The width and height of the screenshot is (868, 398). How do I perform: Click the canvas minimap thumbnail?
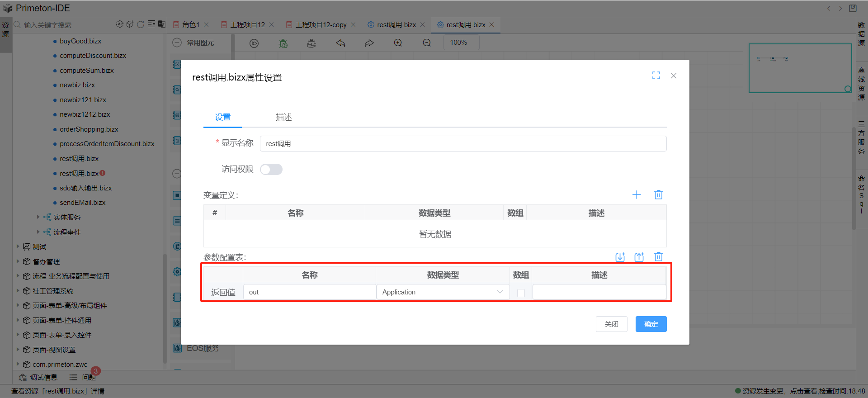pyautogui.click(x=800, y=68)
